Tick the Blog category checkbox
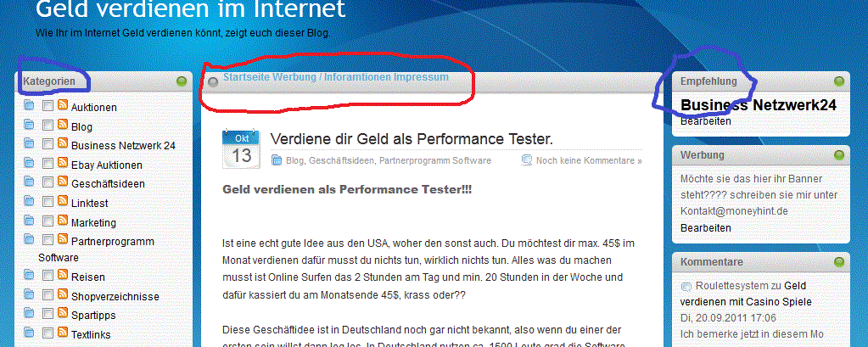 click(48, 125)
